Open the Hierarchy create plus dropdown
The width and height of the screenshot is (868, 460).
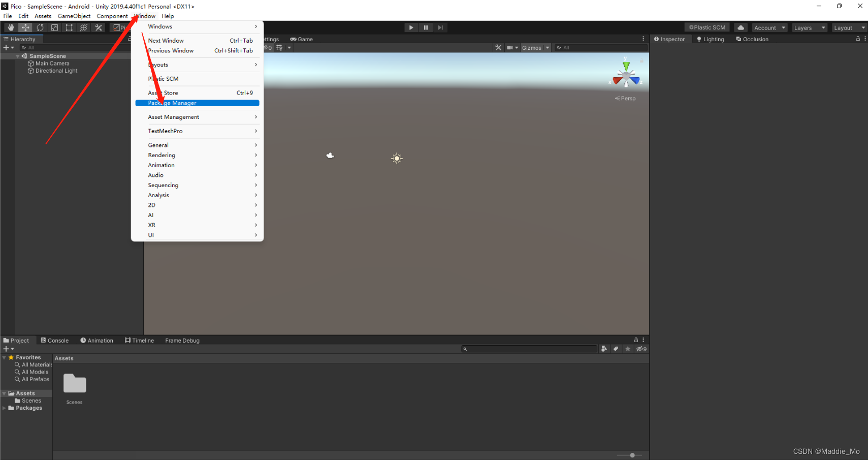tap(9, 48)
